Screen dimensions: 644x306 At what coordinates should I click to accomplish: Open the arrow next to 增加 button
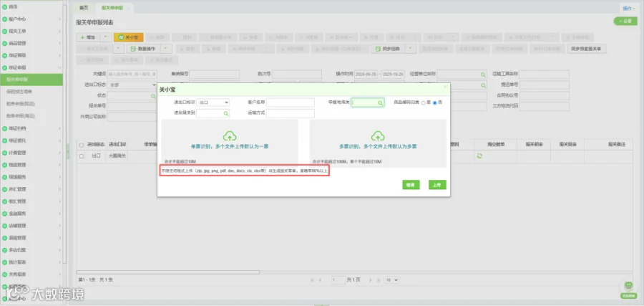tap(106, 37)
